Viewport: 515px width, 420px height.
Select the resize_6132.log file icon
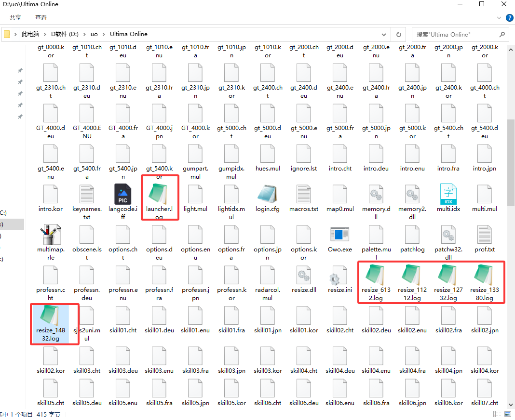coord(376,275)
